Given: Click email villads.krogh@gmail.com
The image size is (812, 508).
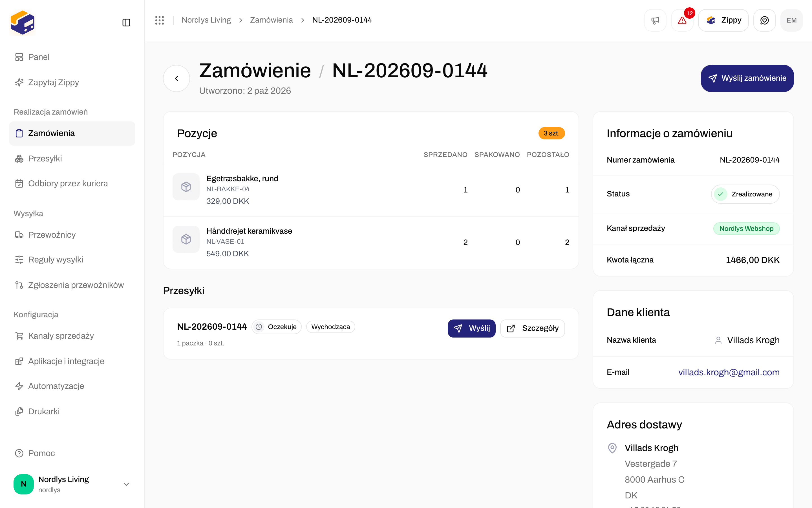Looking at the screenshot, I should pos(729,372).
